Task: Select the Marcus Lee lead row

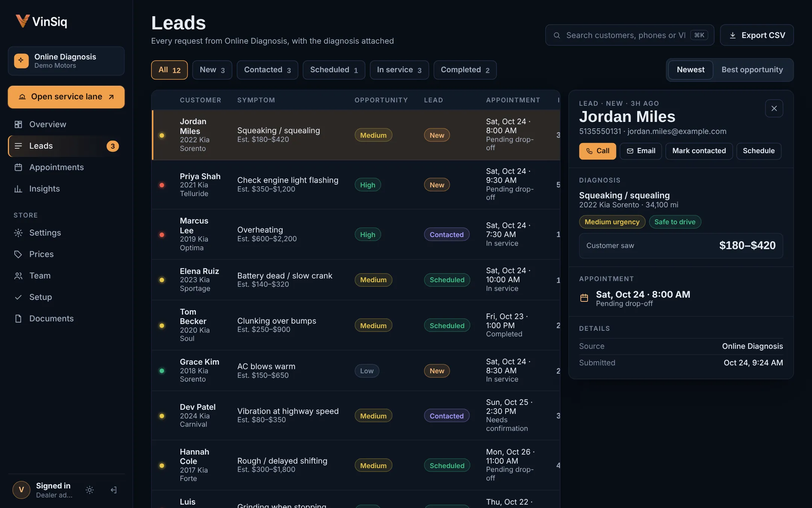Action: [356, 234]
